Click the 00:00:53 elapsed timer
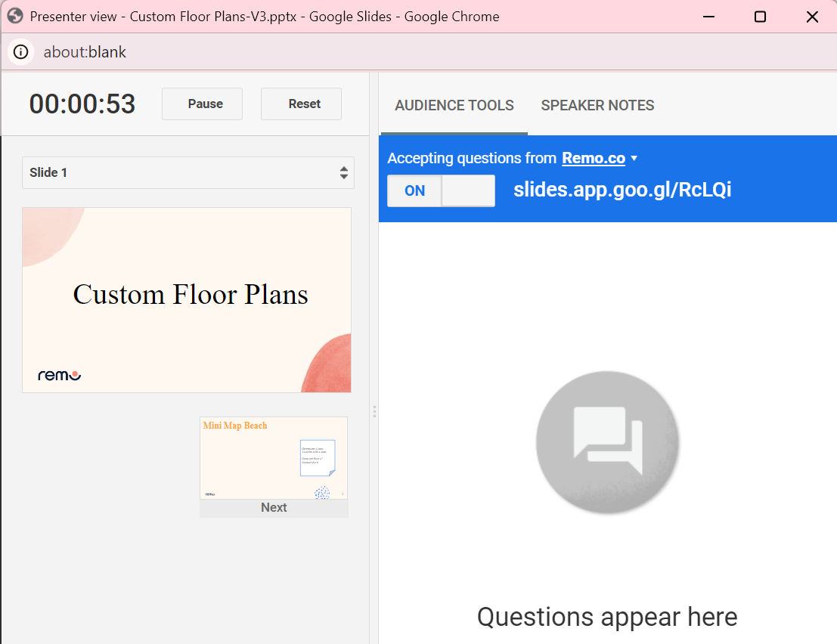 coord(82,104)
